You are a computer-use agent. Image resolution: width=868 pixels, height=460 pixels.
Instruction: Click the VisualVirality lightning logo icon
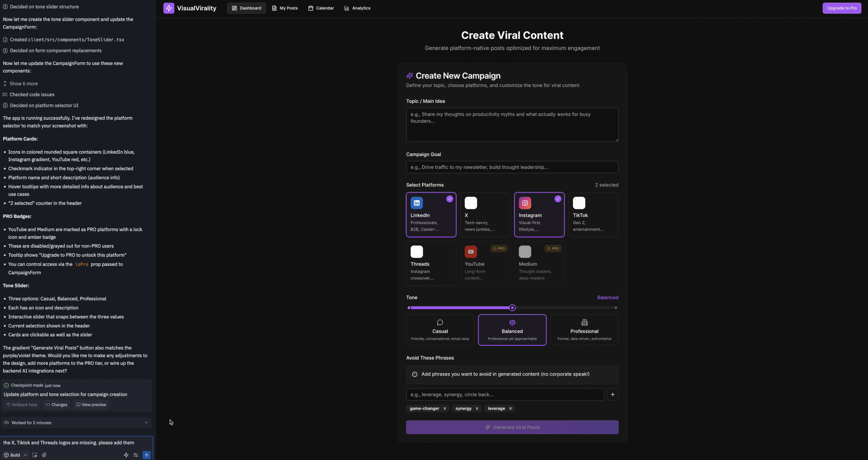pyautogui.click(x=169, y=8)
